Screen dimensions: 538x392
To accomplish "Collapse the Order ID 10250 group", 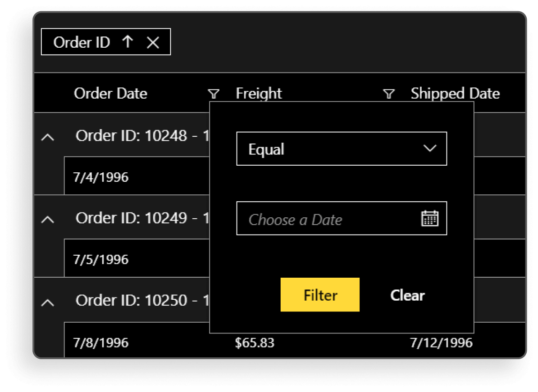I will tap(48, 302).
